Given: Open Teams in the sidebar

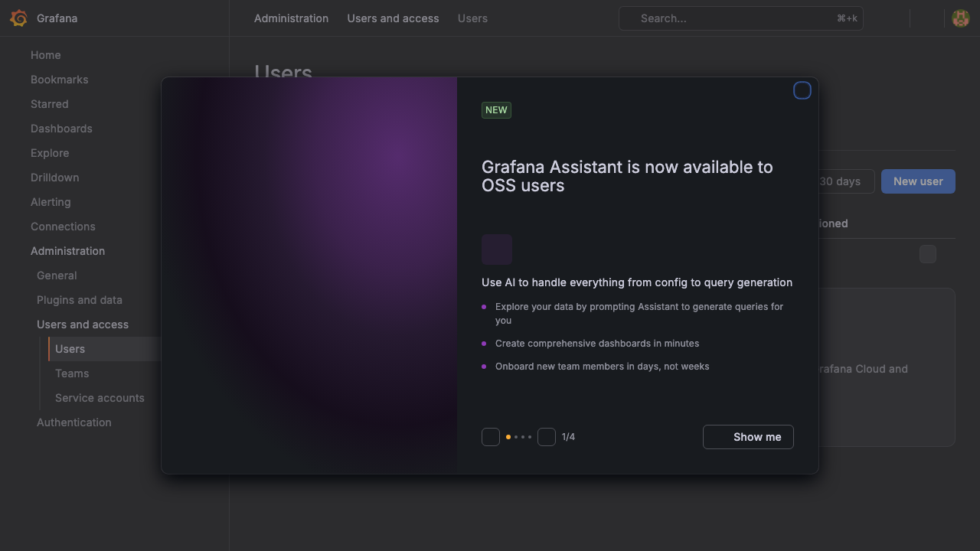Looking at the screenshot, I should pos(72,373).
